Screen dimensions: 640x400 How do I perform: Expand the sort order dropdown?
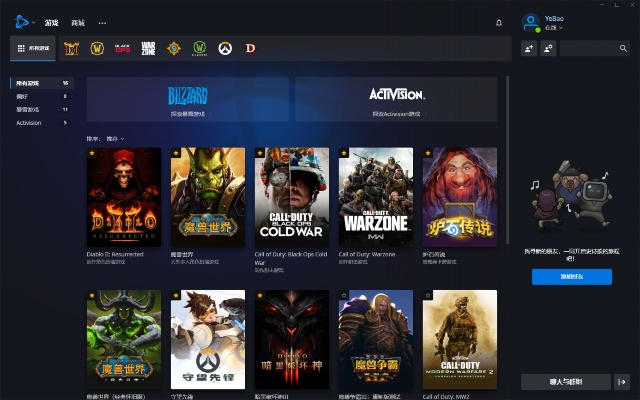tap(116, 138)
